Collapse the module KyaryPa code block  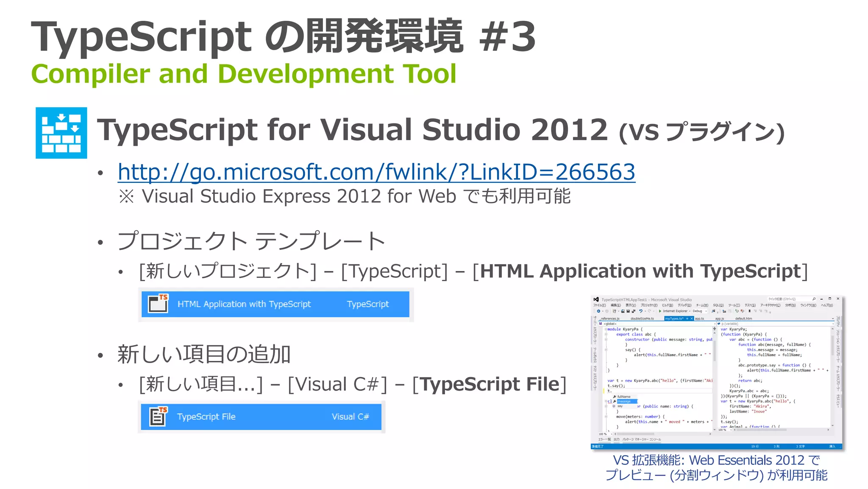click(606, 329)
